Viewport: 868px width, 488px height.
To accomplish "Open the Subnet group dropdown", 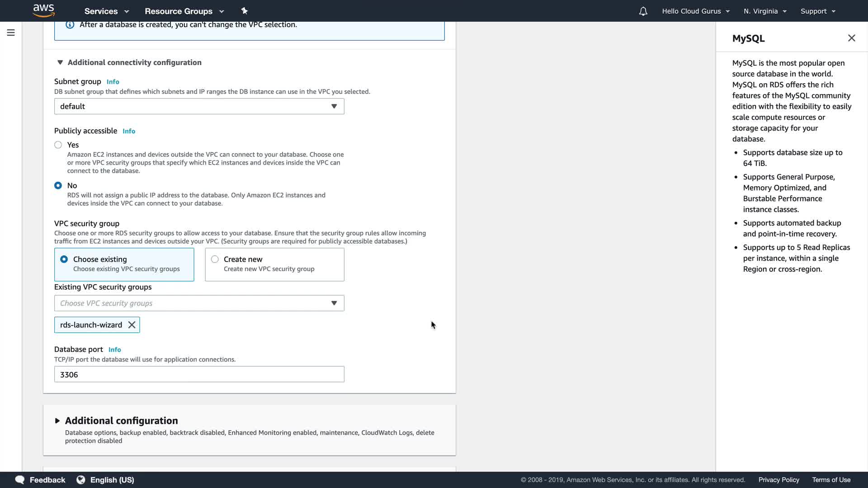I will coord(199,107).
